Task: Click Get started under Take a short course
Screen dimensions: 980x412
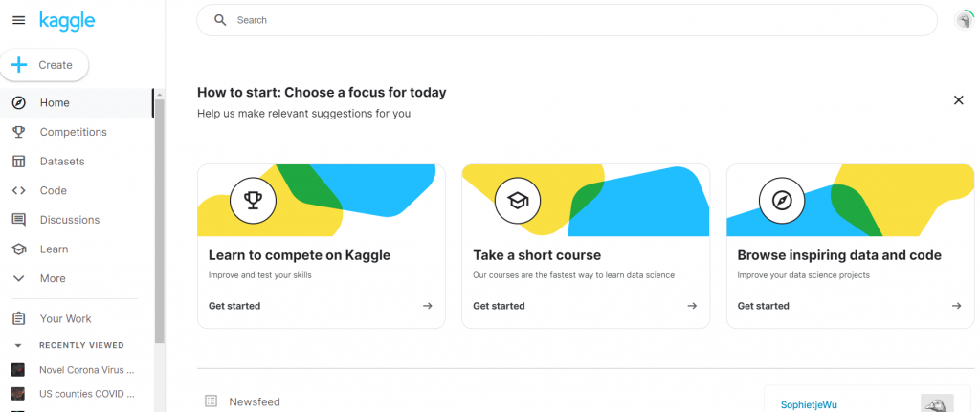Action: pos(499,306)
